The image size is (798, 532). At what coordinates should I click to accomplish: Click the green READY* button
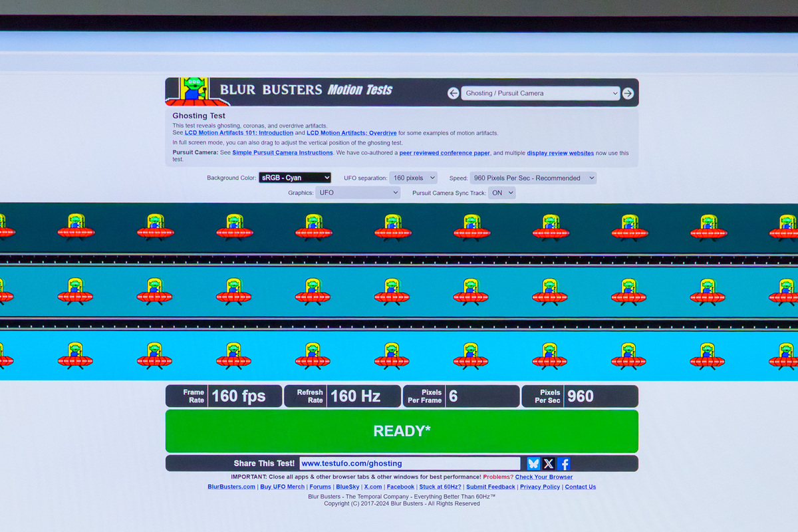click(x=402, y=431)
